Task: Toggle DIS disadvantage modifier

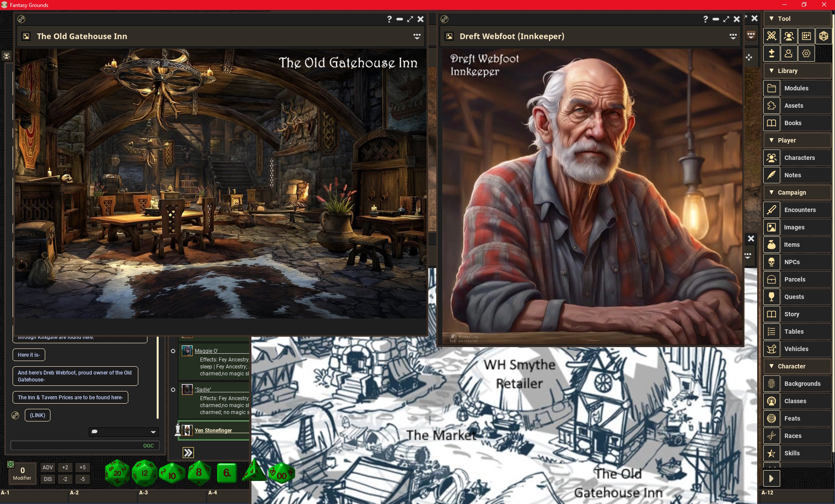Action: [47, 479]
